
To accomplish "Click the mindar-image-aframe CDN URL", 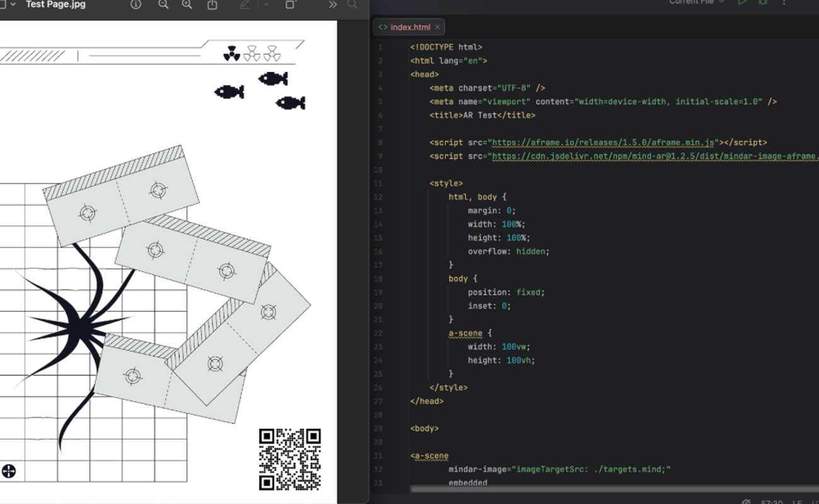I will (x=655, y=156).
